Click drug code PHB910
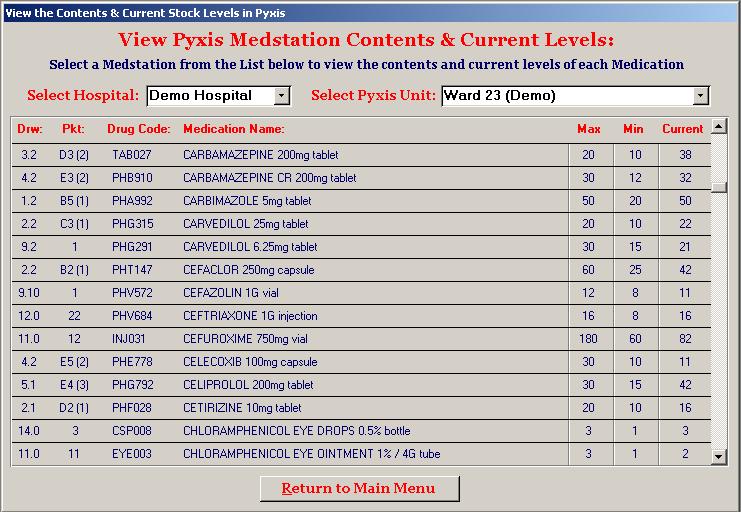Viewport: 741px width, 512px height. click(132, 178)
